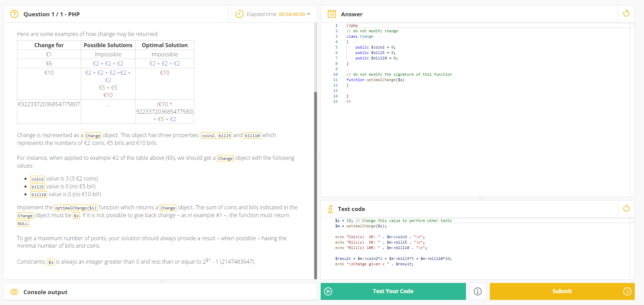Image resolution: width=644 pixels, height=305 pixels.
Task: Click the line 'function optimalChange($s)' in editor
Action: click(375, 80)
